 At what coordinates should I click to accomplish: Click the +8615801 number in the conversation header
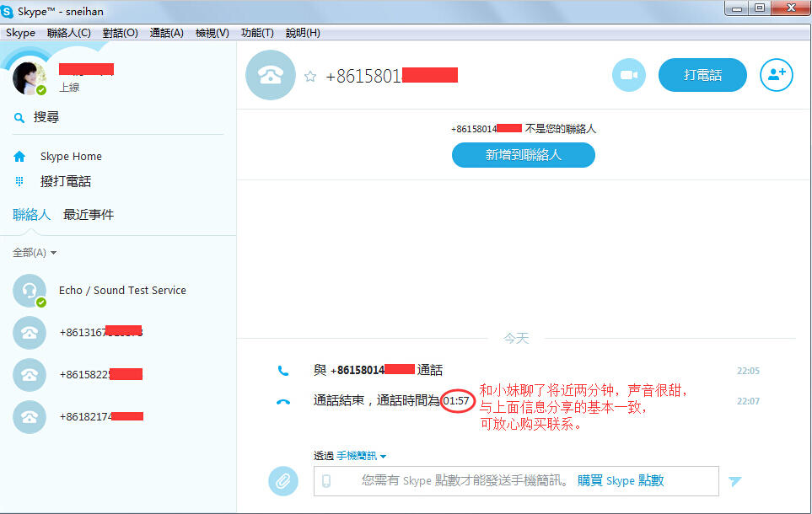pyautogui.click(x=391, y=76)
